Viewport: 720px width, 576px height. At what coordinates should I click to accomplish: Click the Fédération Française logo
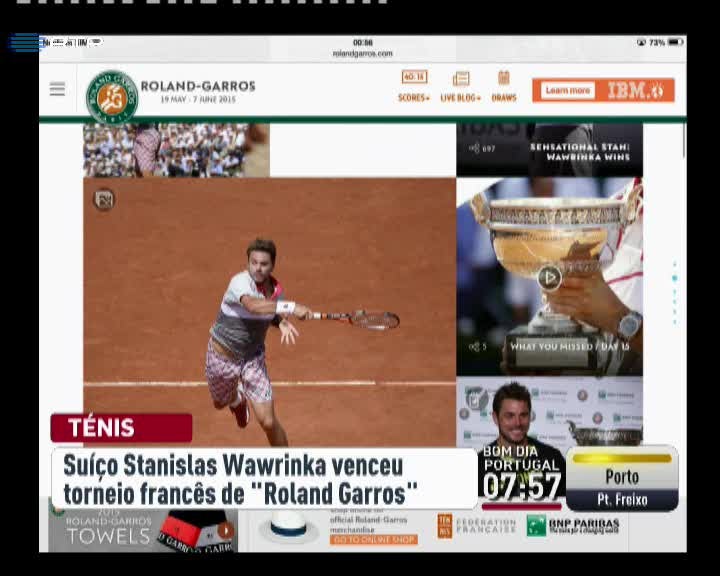pyautogui.click(x=477, y=526)
